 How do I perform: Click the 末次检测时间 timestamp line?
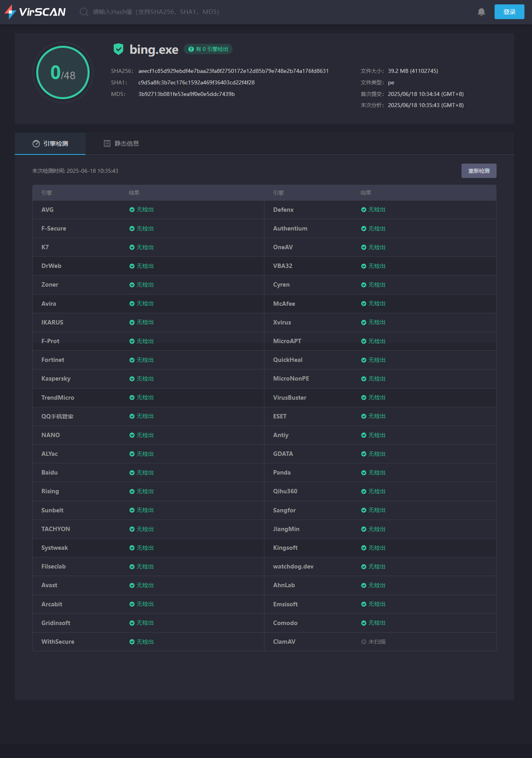(x=75, y=171)
